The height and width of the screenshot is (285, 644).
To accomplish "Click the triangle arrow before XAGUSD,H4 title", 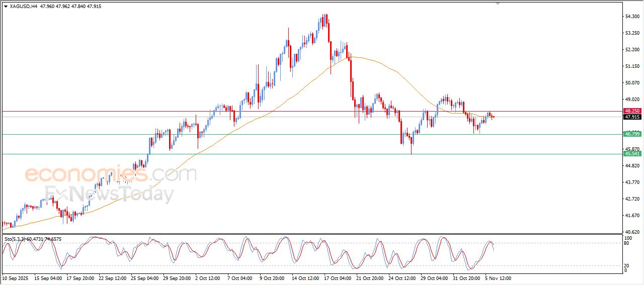I will 6,7.
